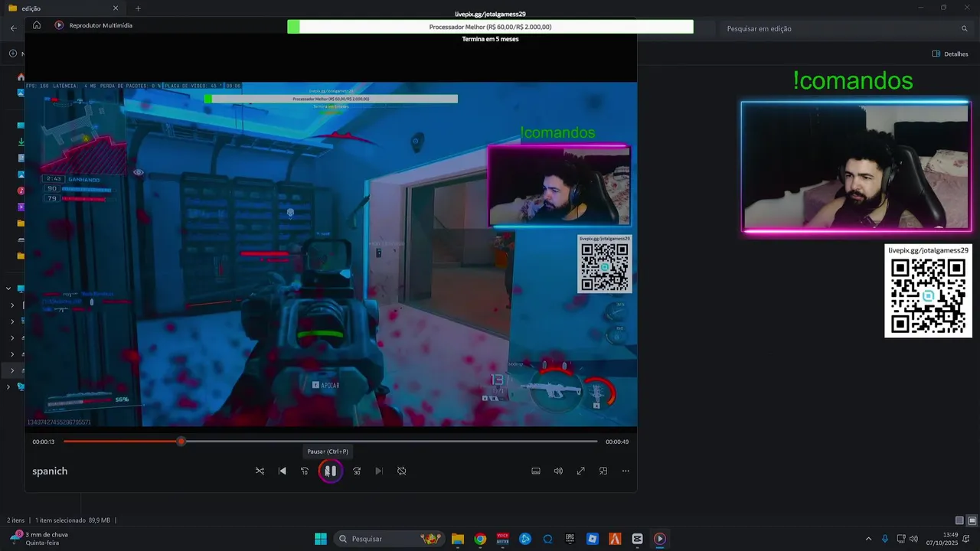Viewport: 980px width, 551px height.
Task: Close the 'edição' Explorer tab
Action: tap(116, 8)
